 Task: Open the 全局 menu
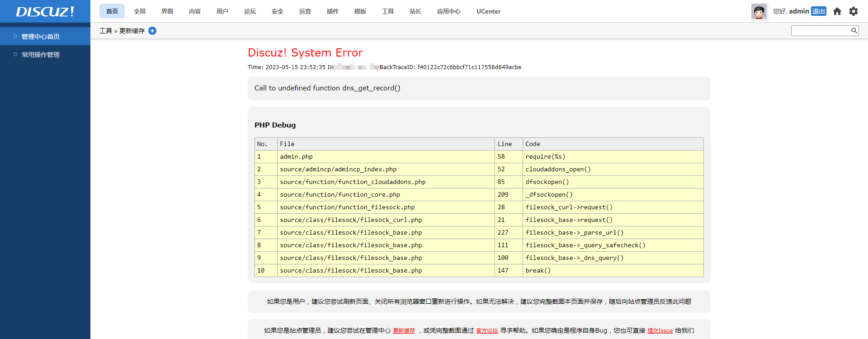(140, 11)
